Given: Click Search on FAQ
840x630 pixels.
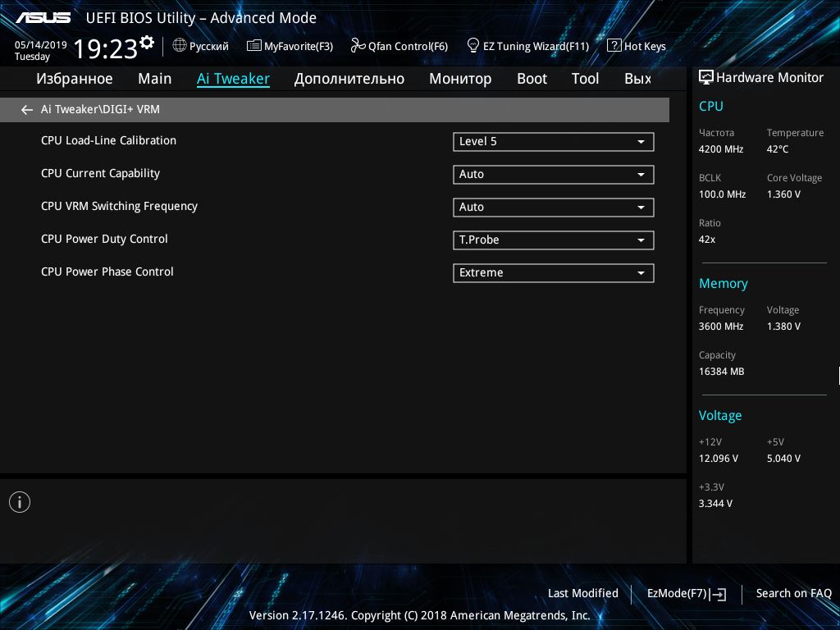Looking at the screenshot, I should coord(794,594).
